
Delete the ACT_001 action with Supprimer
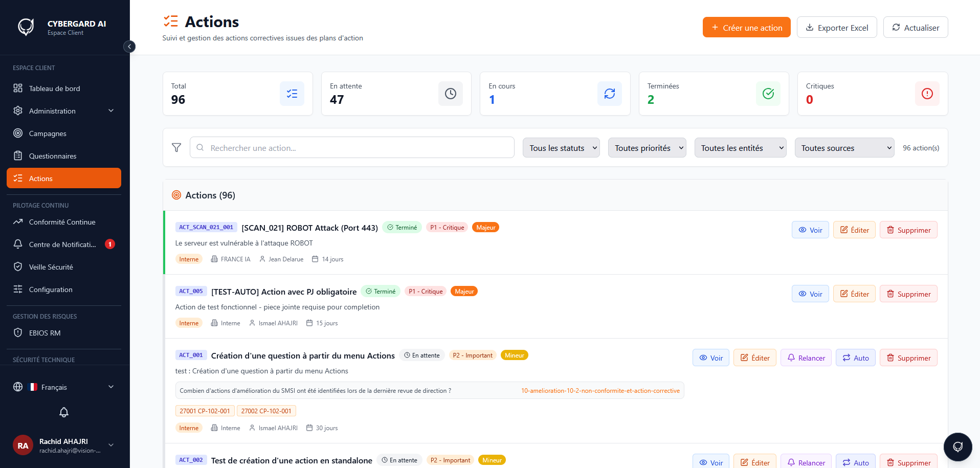tap(908, 358)
